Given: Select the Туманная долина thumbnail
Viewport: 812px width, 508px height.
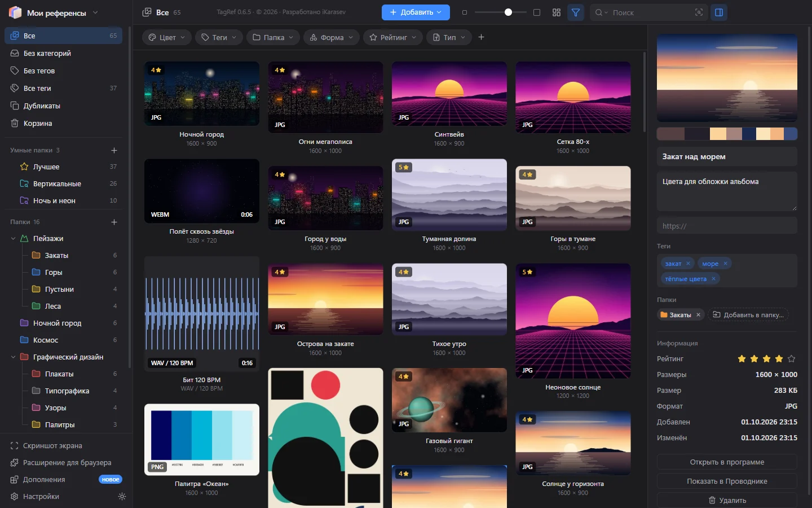Looking at the screenshot, I should pyautogui.click(x=449, y=195).
